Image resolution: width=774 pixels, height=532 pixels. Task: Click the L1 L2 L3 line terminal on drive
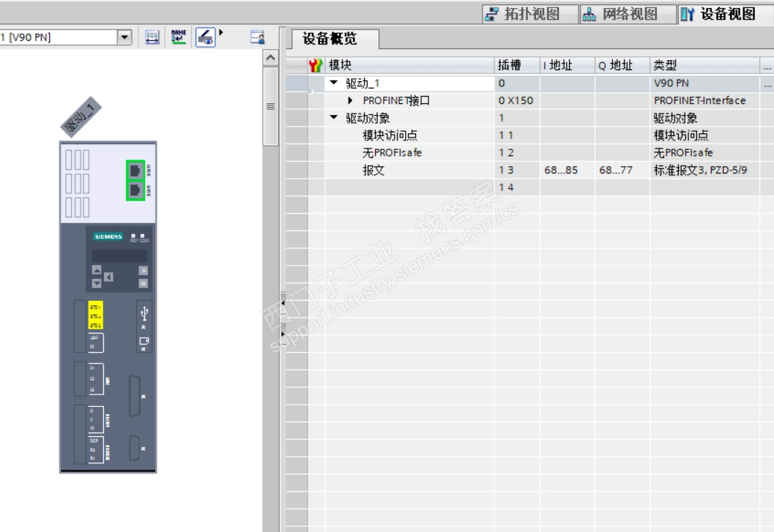96,378
